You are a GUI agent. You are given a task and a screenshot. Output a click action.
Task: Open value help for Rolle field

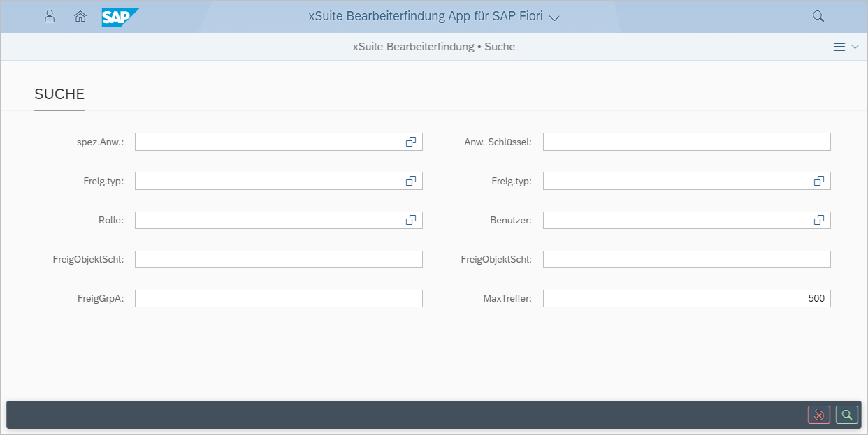point(411,220)
